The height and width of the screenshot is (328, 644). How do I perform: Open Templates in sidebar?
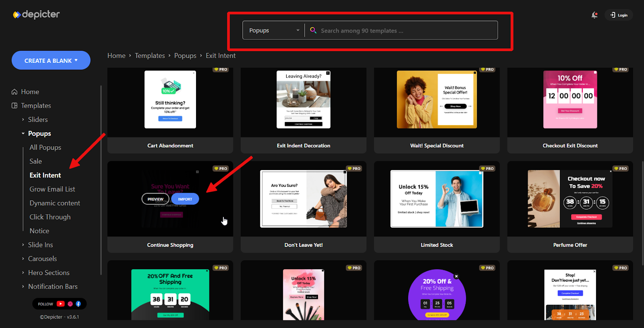tap(36, 106)
